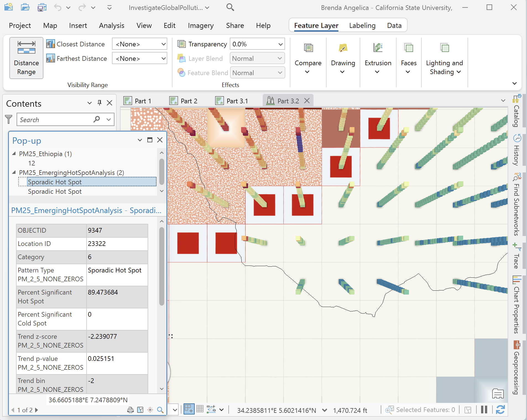
Task: Open the Pop-up pane options menu
Action: tap(140, 140)
